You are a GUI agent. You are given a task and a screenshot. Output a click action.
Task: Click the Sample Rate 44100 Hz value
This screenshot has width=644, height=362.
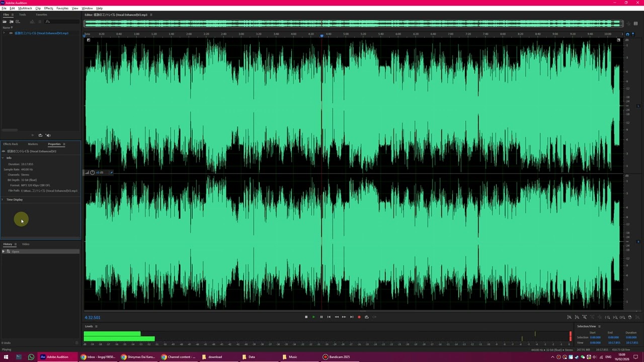pyautogui.click(x=27, y=169)
